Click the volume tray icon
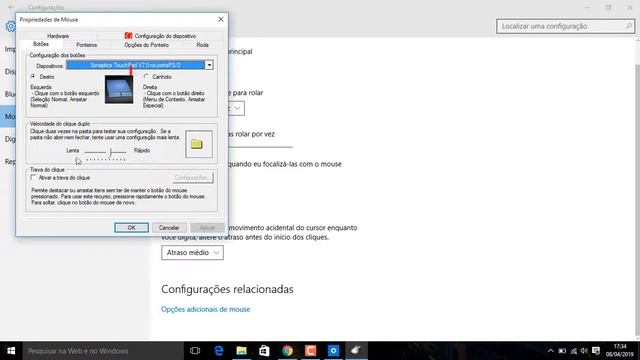The width and height of the screenshot is (640, 360). (x=584, y=351)
